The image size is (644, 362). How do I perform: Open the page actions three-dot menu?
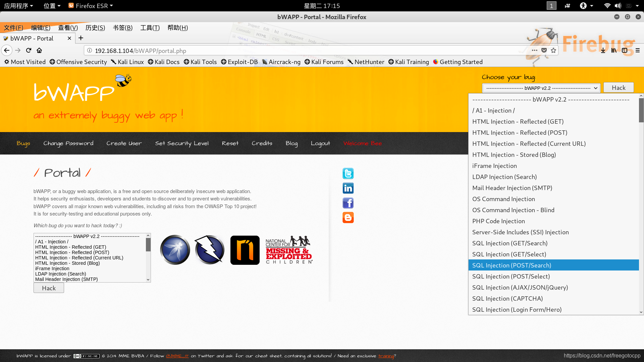pos(535,50)
